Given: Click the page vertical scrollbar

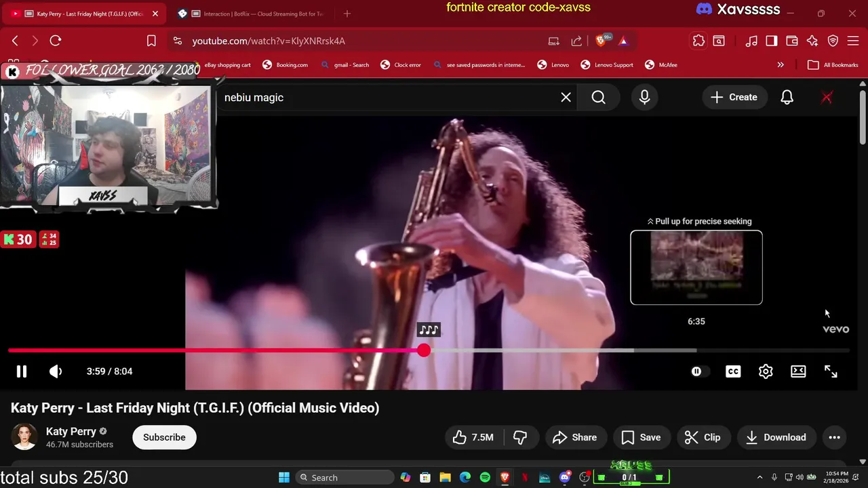Looking at the screenshot, I should point(863,117).
